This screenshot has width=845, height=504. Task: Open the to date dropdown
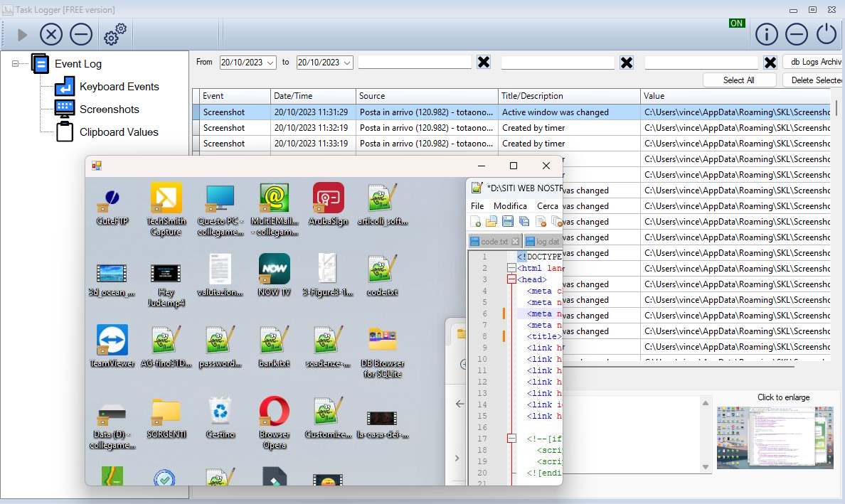click(x=347, y=63)
